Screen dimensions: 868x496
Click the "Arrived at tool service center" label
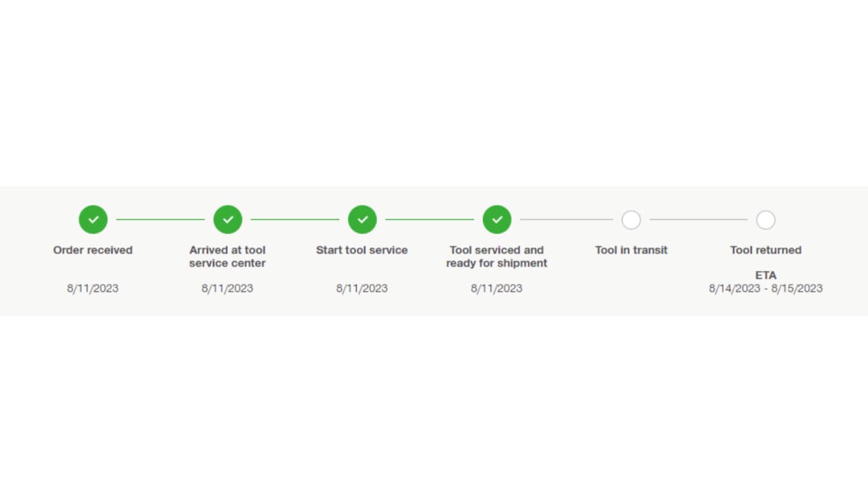pos(228,256)
